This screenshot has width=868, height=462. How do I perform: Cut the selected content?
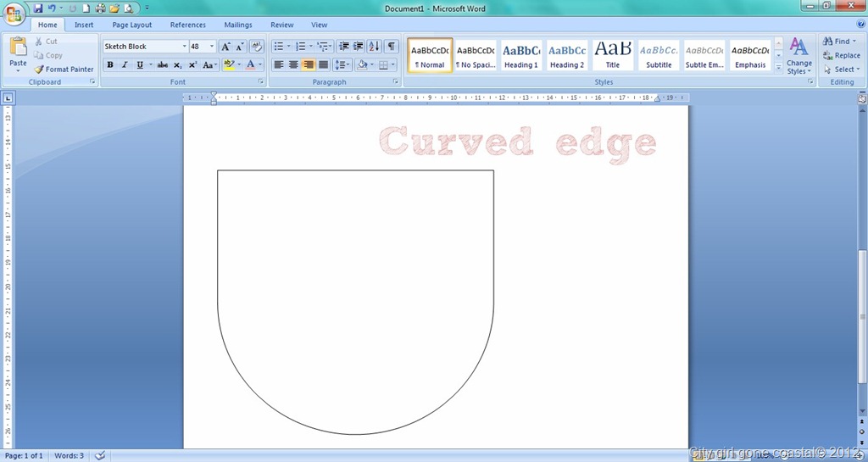point(46,42)
